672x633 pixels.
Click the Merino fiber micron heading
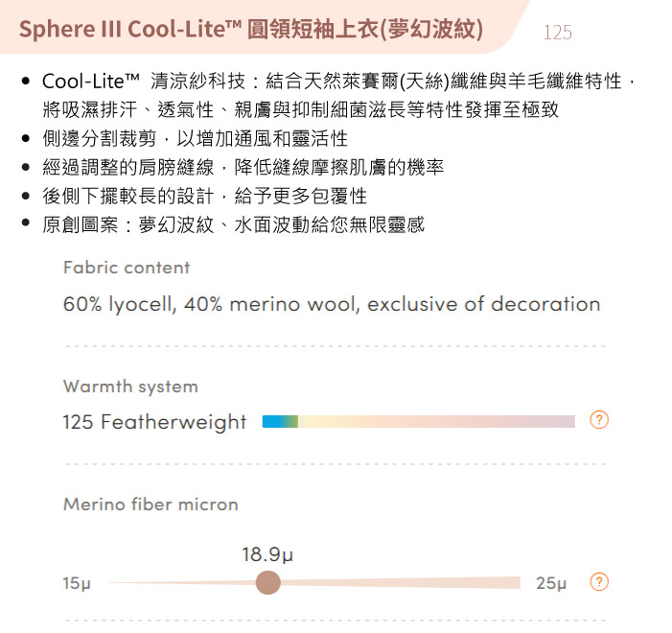coord(151,504)
